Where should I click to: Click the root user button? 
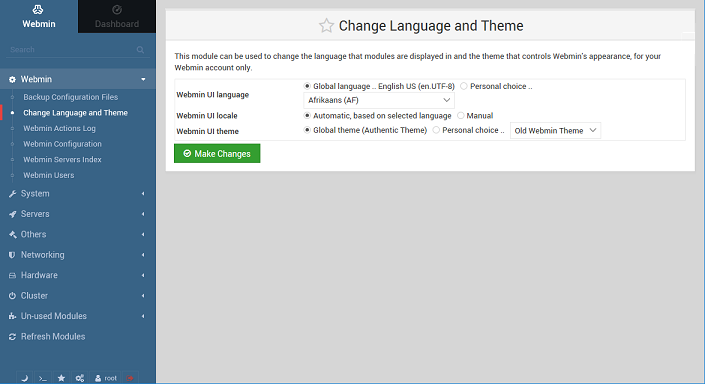(x=106, y=378)
